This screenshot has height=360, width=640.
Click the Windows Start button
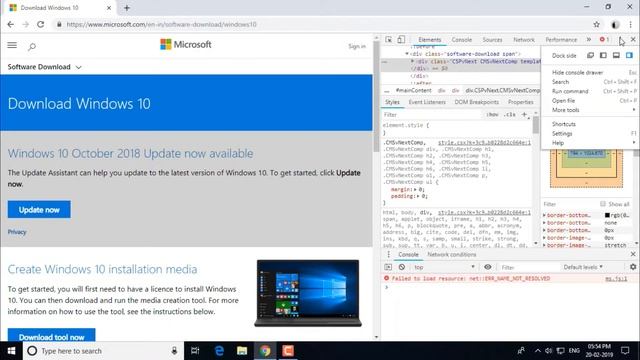click(11, 351)
